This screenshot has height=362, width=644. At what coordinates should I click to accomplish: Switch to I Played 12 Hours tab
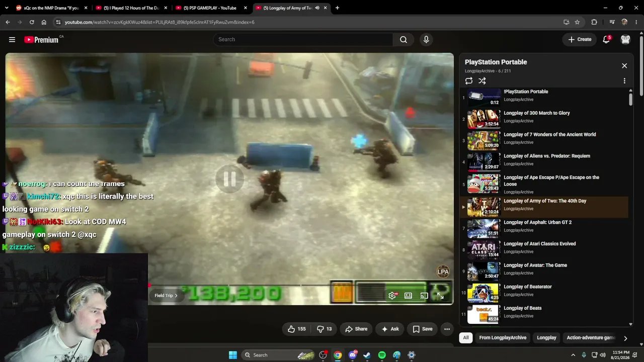coord(131,8)
